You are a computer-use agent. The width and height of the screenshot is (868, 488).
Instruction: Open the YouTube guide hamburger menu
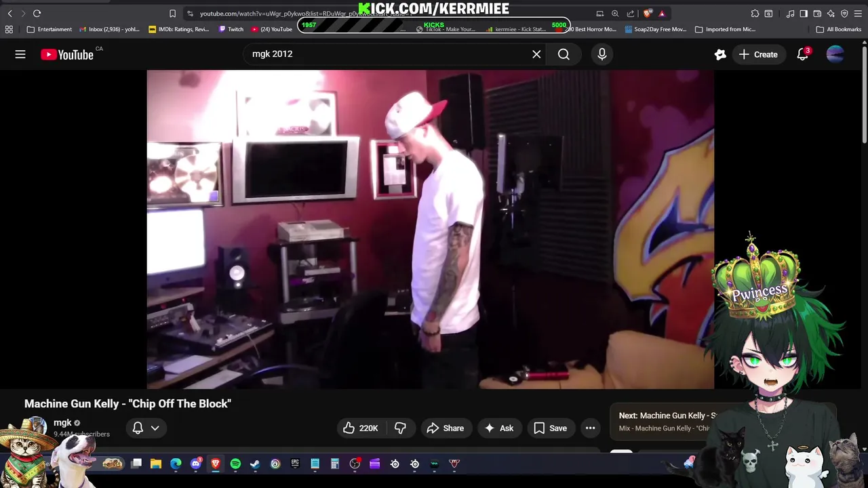[x=20, y=54]
